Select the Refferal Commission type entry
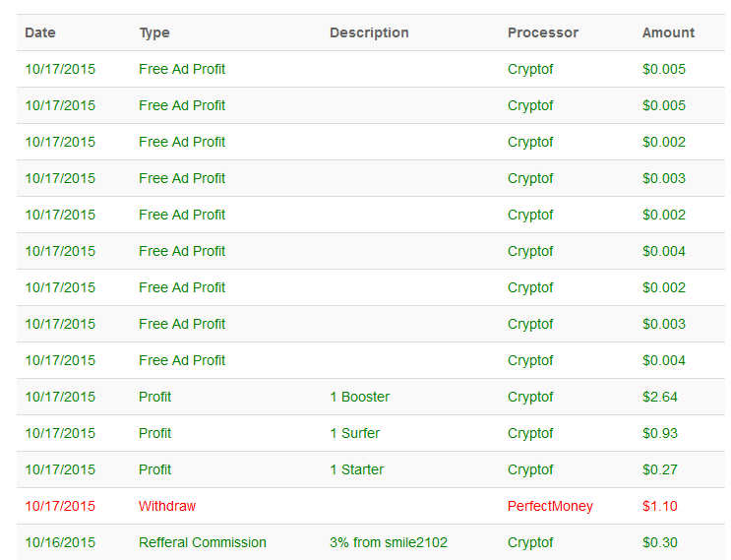731x560 pixels. point(203,542)
